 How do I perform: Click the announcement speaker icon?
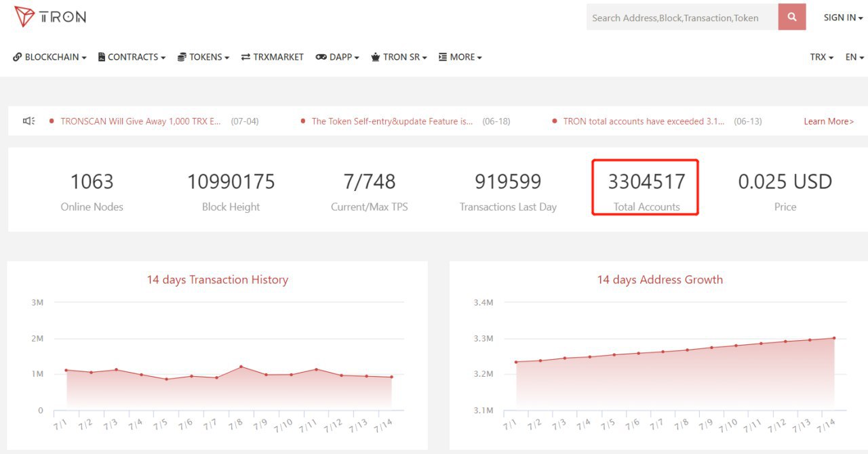[x=28, y=121]
